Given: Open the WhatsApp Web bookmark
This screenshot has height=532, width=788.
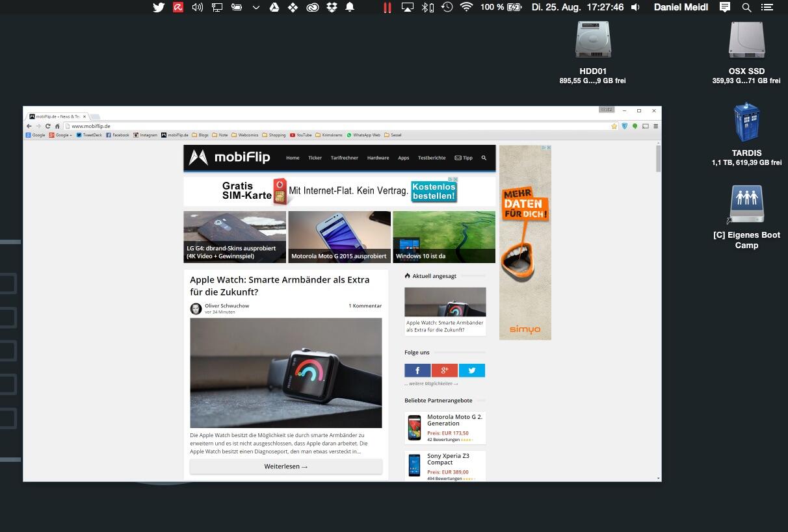Looking at the screenshot, I should click(x=363, y=135).
